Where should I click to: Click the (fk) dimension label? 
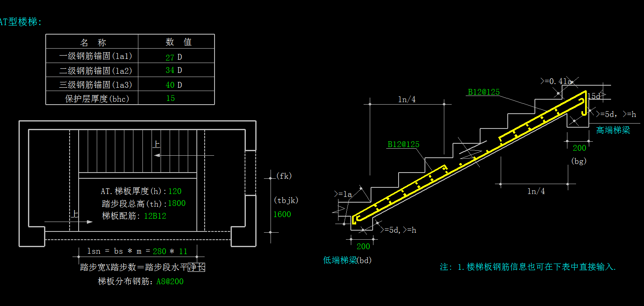[x=284, y=176]
